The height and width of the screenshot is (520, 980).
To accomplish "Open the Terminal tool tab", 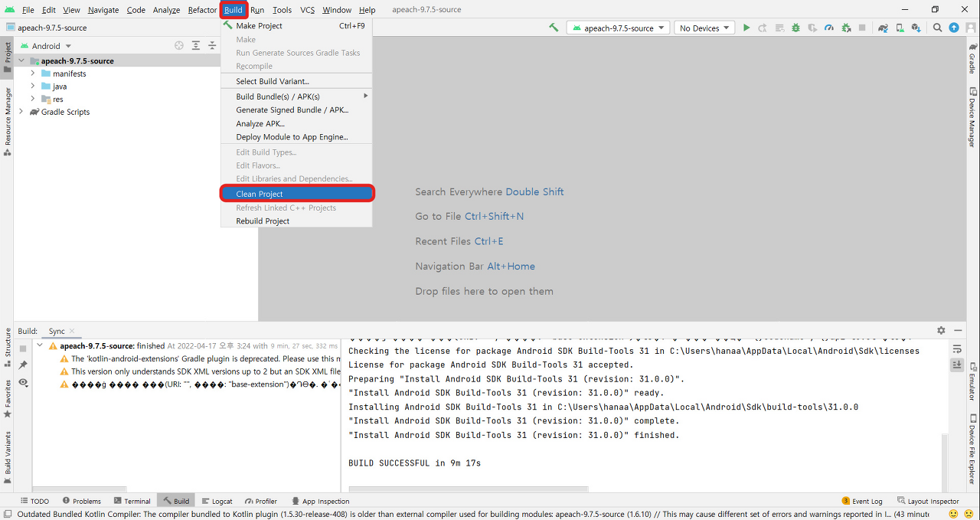I will pyautogui.click(x=132, y=501).
